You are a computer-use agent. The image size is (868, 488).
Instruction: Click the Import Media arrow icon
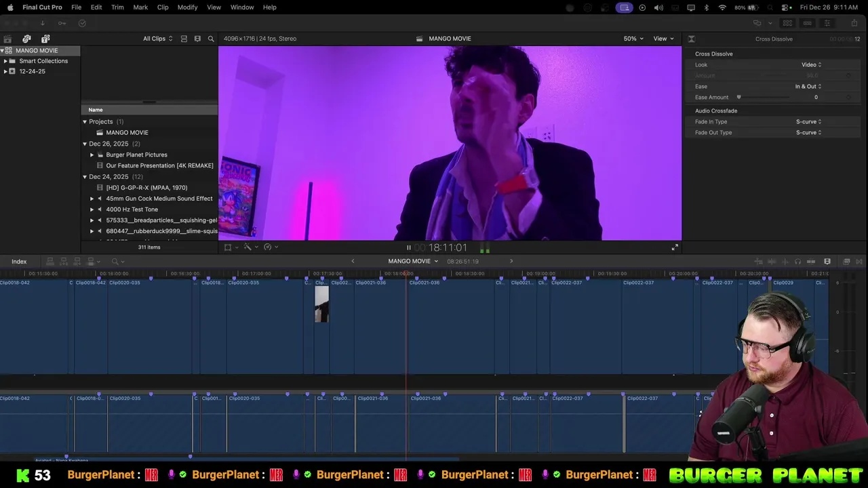pyautogui.click(x=42, y=23)
